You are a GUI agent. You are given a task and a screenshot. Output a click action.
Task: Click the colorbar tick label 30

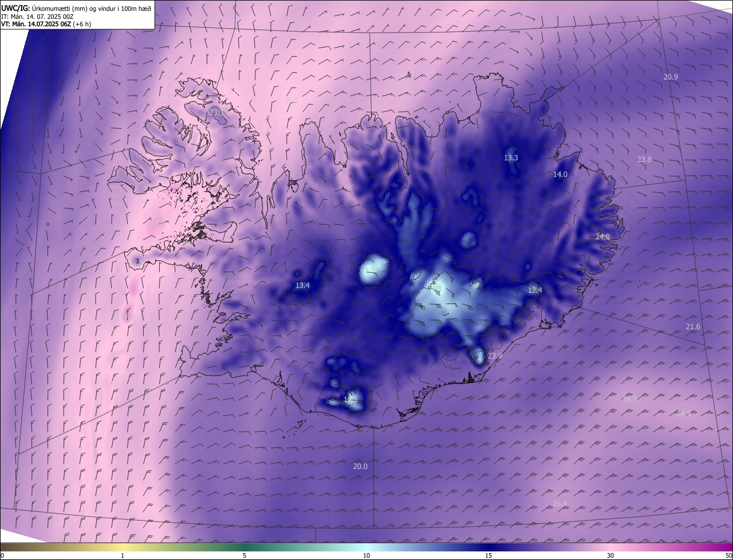610,556
